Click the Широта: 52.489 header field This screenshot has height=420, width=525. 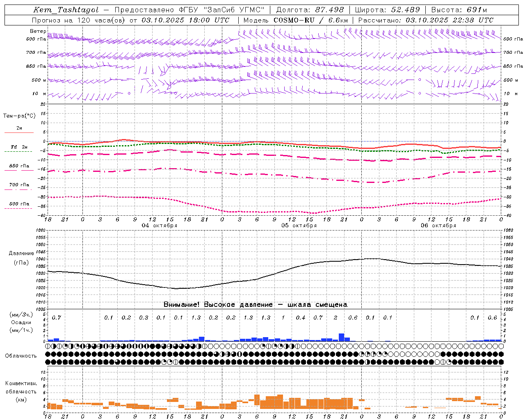click(x=387, y=10)
